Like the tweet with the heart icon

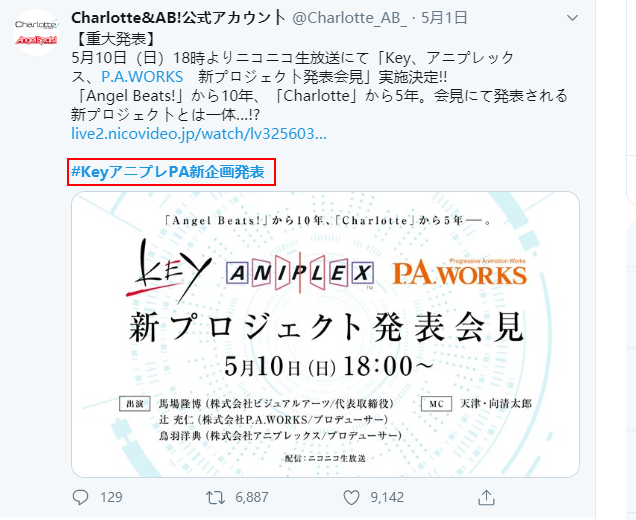tap(351, 498)
